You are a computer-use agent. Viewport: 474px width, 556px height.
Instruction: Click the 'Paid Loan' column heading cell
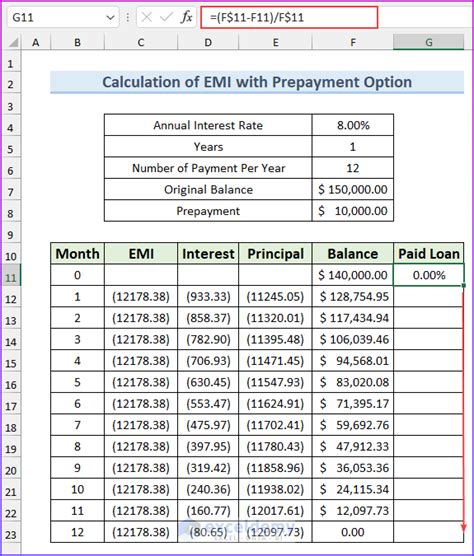tap(429, 254)
